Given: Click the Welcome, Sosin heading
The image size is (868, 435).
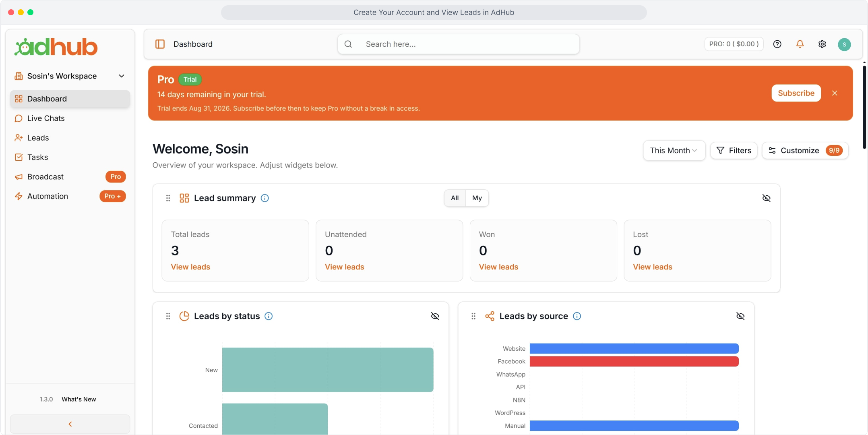Looking at the screenshot, I should tap(200, 149).
